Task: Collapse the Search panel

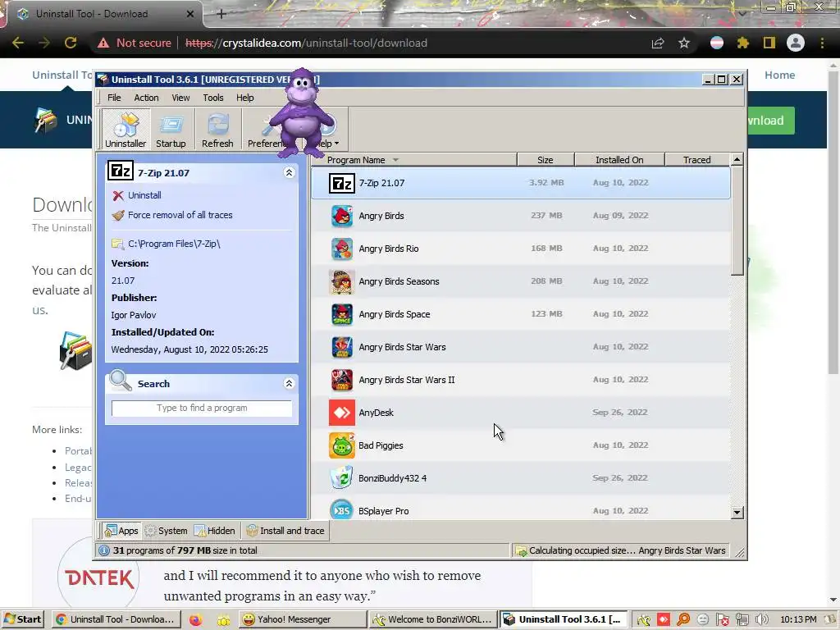Action: click(x=290, y=384)
